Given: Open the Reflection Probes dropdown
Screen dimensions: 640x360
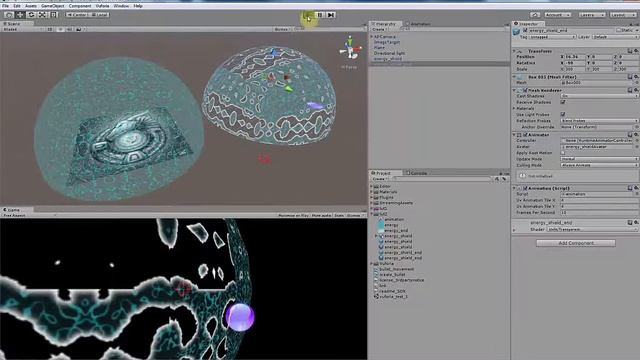Looking at the screenshot, I should [x=600, y=121].
